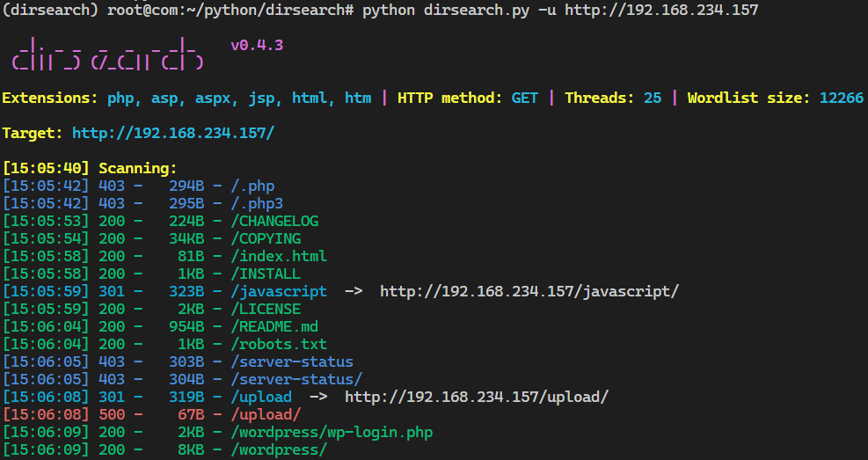Click the Wordlist size value 12266
868x460 pixels.
tap(842, 98)
